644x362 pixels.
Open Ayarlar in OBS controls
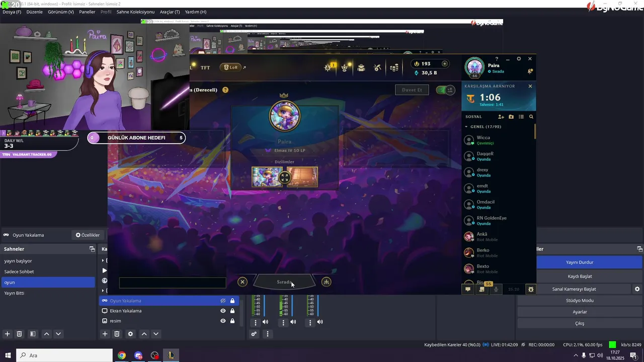coord(580,312)
